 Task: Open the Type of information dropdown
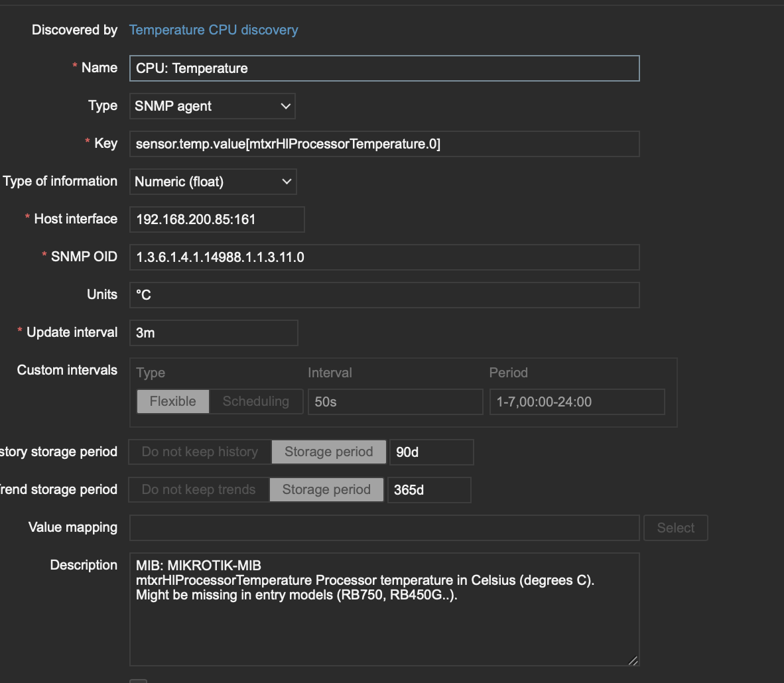tap(213, 182)
